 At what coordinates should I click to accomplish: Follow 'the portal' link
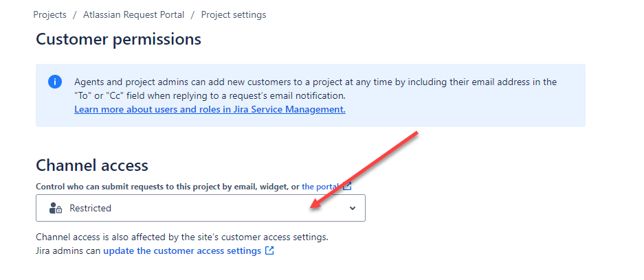[x=320, y=187]
